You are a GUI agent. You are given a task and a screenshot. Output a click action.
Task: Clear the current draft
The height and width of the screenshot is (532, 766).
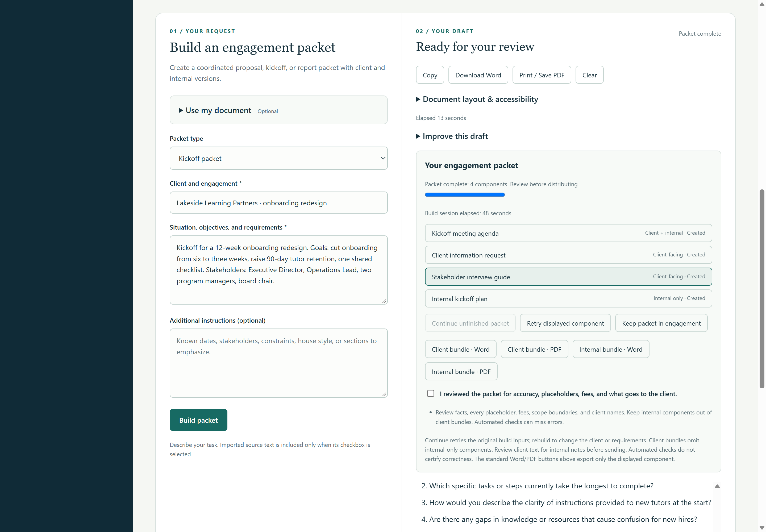click(x=589, y=75)
